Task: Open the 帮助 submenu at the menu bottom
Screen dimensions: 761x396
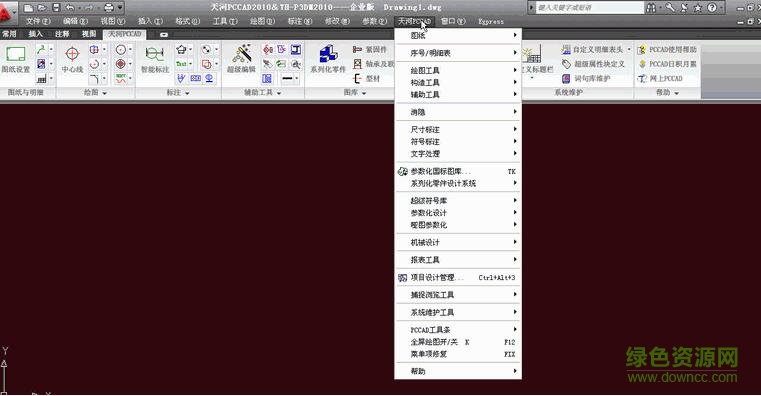Action: 458,371
